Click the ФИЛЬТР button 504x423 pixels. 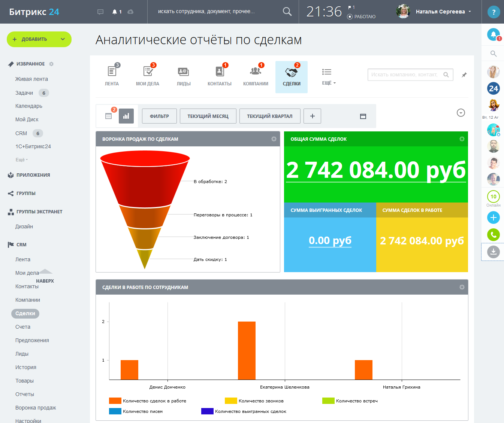click(159, 116)
